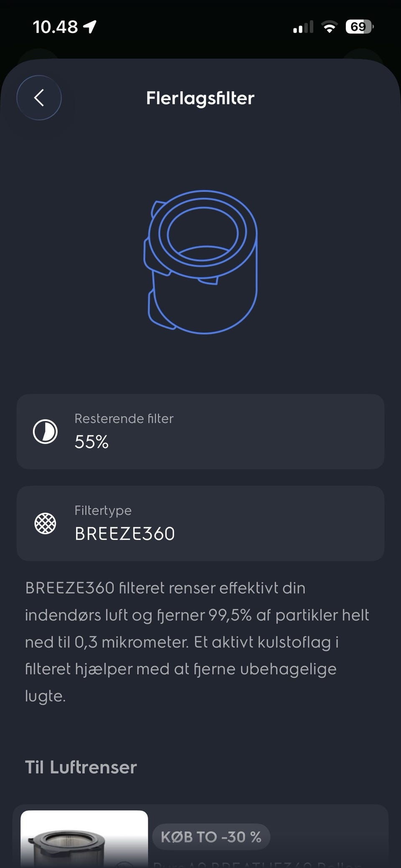Tap the location arrow in status bar
Image resolution: width=401 pixels, height=868 pixels.
point(90,27)
